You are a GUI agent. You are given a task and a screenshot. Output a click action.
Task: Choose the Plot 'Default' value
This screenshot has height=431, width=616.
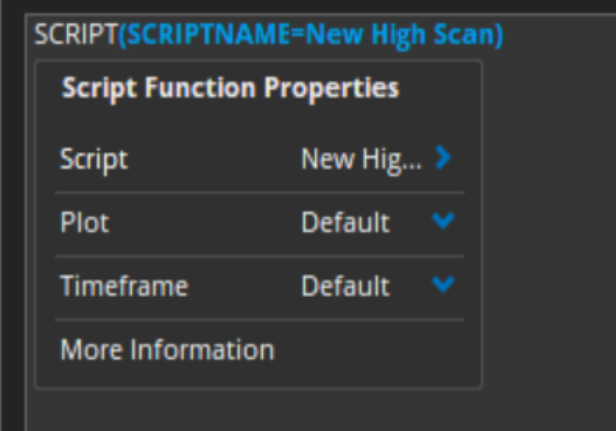point(345,222)
